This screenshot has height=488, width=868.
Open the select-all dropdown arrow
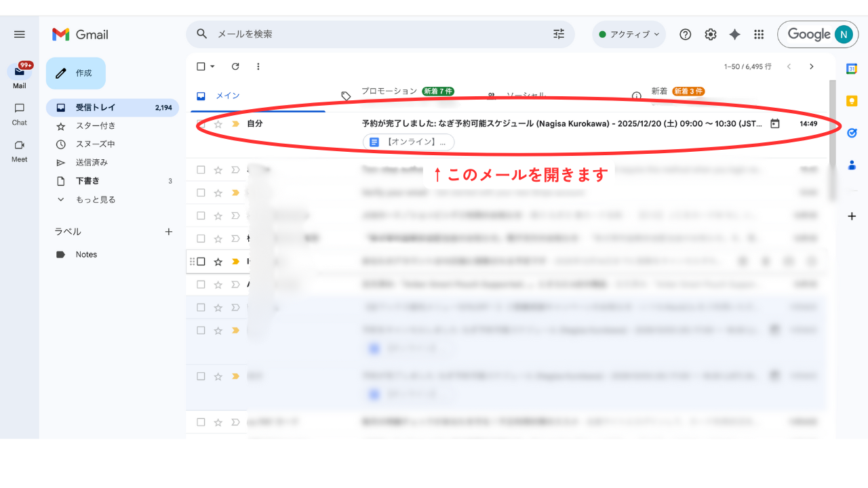pyautogui.click(x=212, y=66)
